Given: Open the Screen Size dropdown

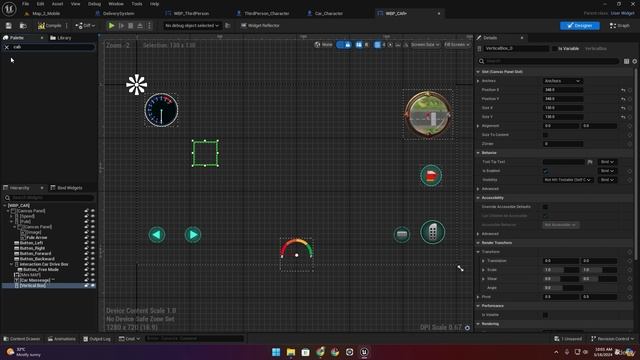Looking at the screenshot, I should (424, 45).
